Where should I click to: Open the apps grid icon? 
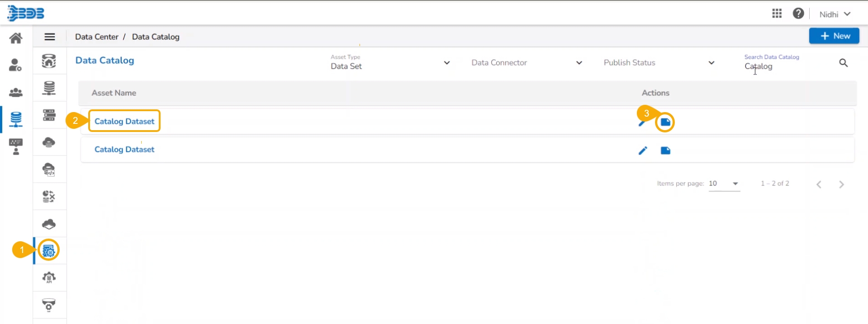(x=777, y=14)
